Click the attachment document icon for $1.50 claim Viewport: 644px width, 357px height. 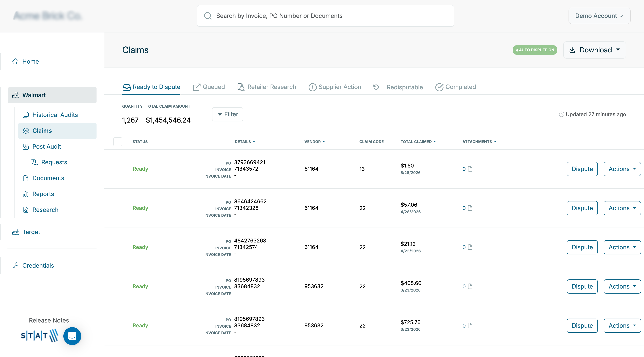[x=470, y=169]
